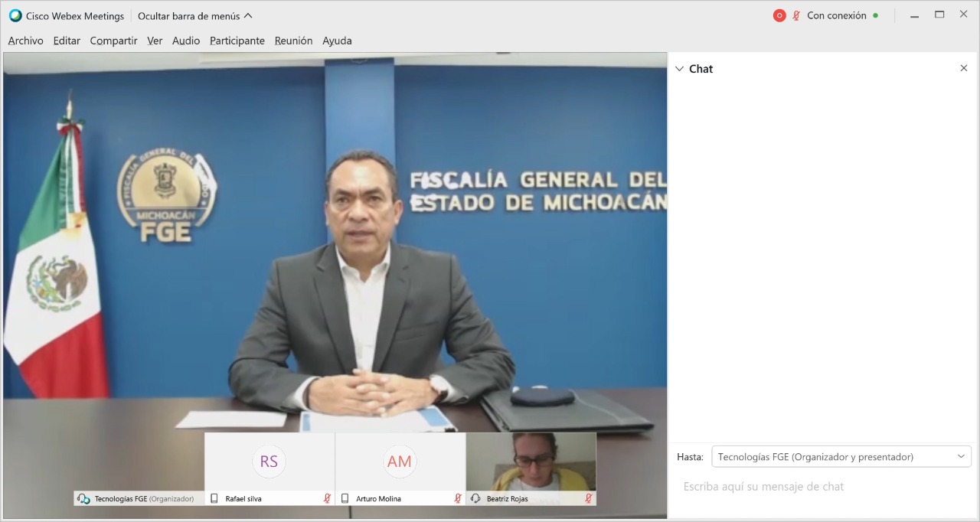This screenshot has height=522, width=980.
Task: Click Arturo Molina's muted microphone icon
Action: click(x=458, y=498)
